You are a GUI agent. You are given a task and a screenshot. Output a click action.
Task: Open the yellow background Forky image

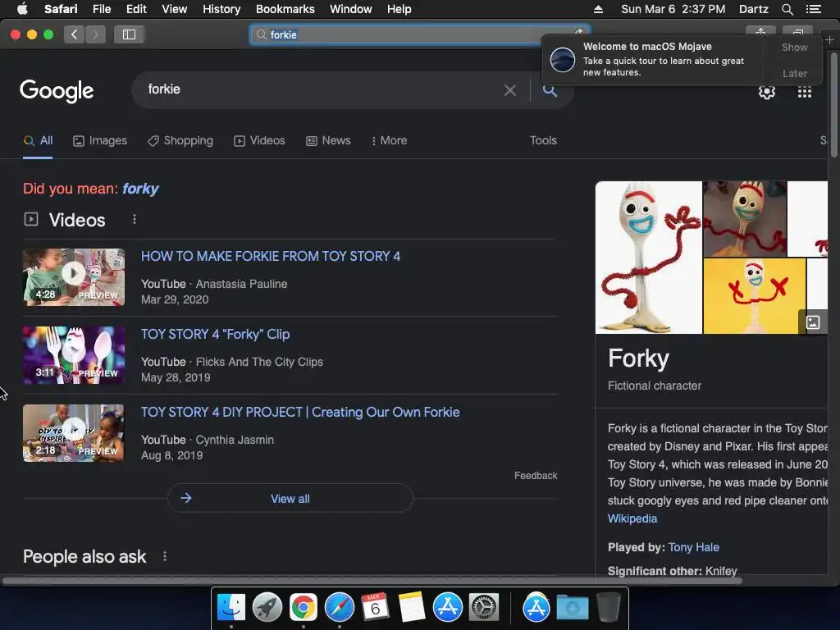(755, 295)
